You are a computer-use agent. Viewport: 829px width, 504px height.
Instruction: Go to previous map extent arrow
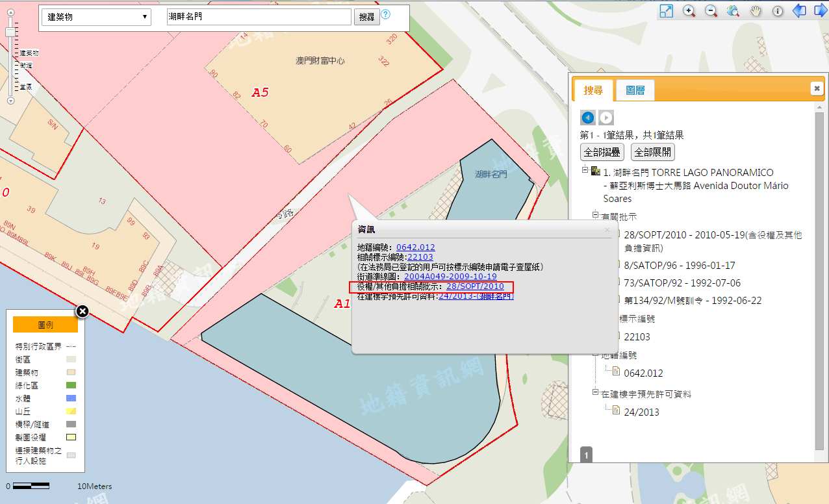799,11
